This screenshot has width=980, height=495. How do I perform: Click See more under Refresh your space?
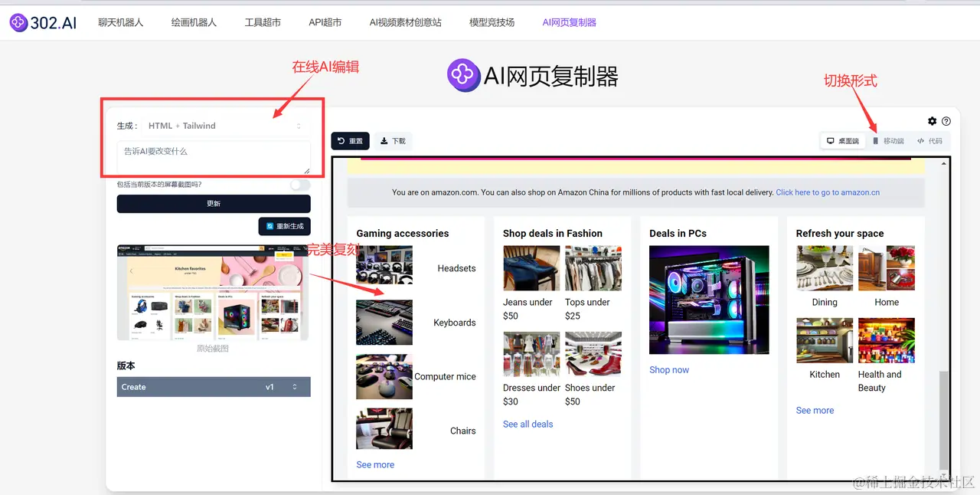click(x=815, y=410)
